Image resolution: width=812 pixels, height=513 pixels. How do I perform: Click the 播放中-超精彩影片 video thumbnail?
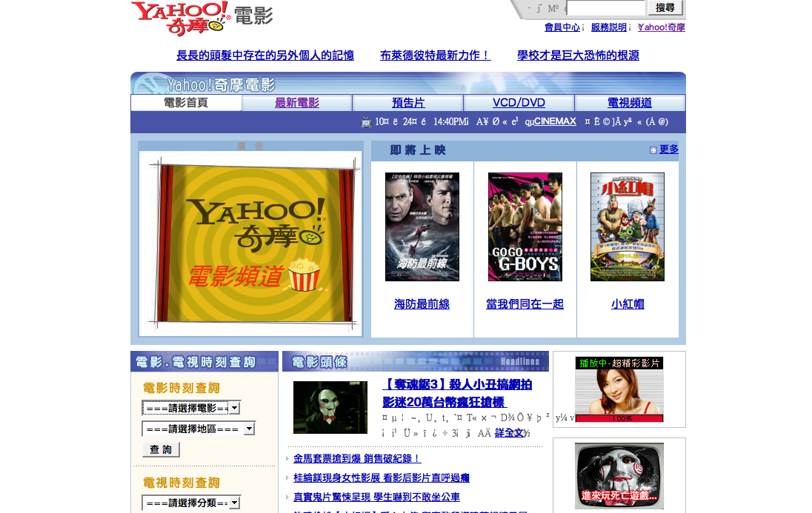click(619, 389)
